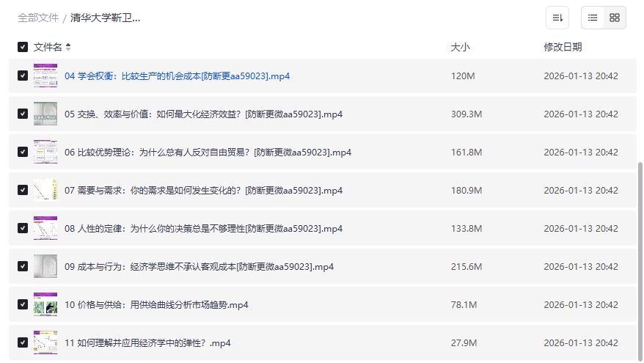Open 10 价格与供给 file name

(156, 304)
